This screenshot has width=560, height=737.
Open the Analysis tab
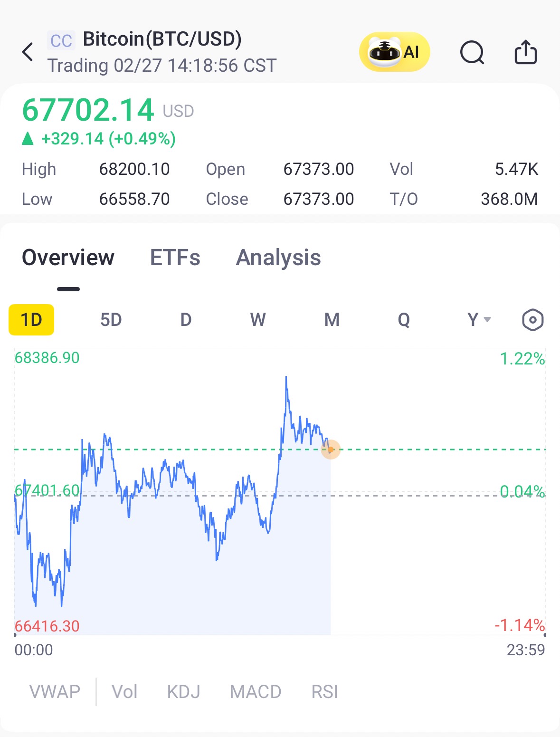click(x=278, y=258)
